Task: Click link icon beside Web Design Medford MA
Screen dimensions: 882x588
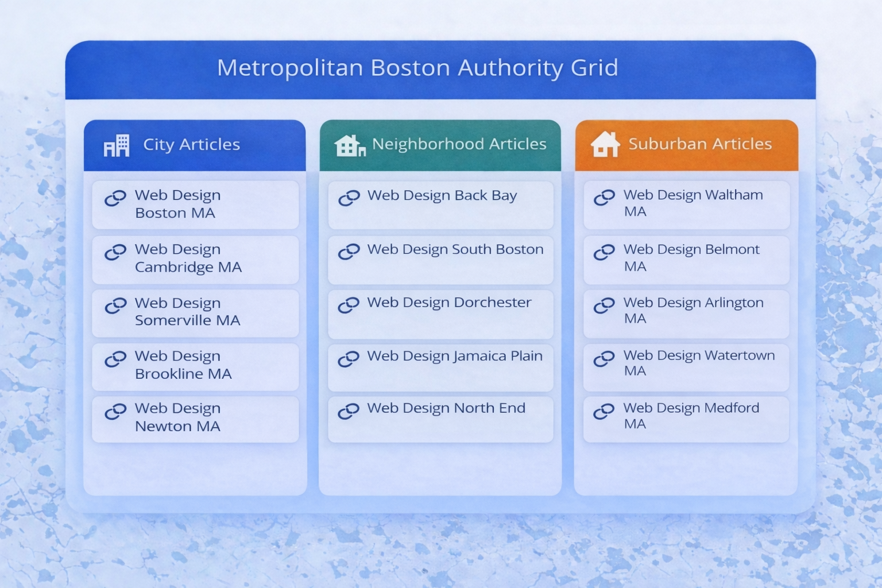Action: tap(604, 411)
